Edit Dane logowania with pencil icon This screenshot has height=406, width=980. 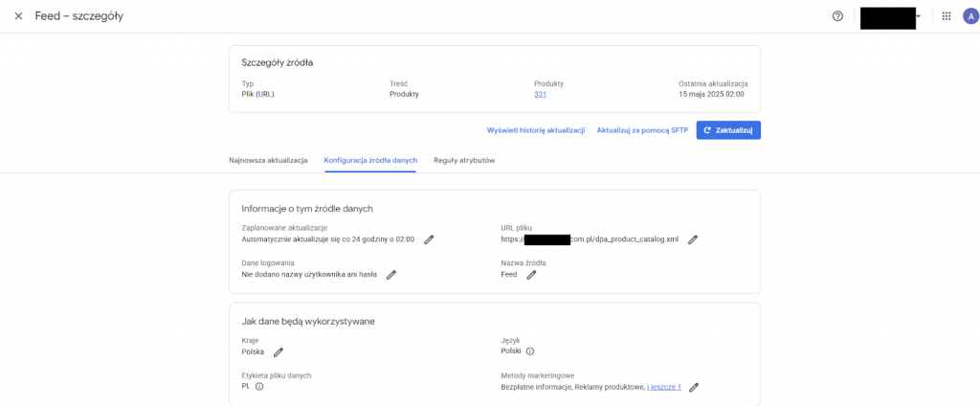coord(390,275)
